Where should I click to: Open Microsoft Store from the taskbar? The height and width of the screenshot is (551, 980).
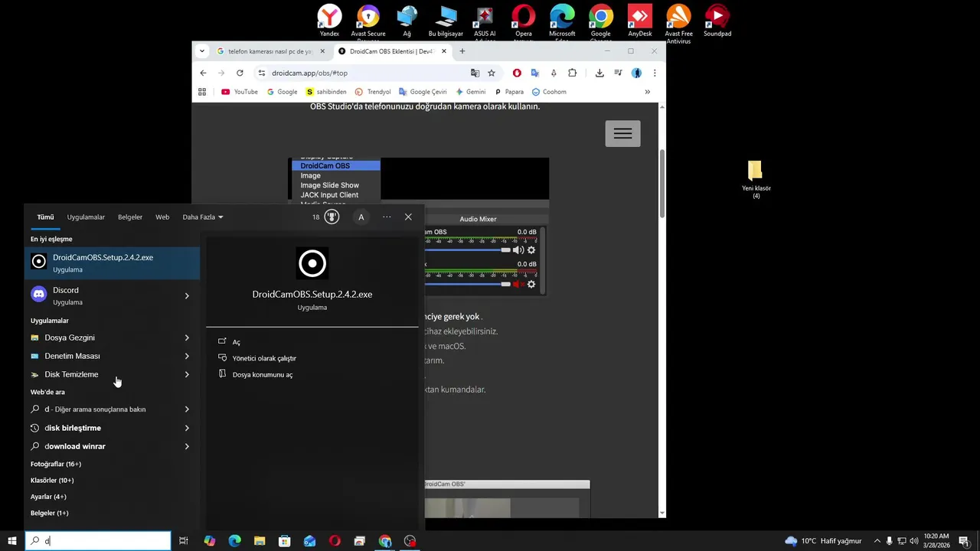pos(285,541)
